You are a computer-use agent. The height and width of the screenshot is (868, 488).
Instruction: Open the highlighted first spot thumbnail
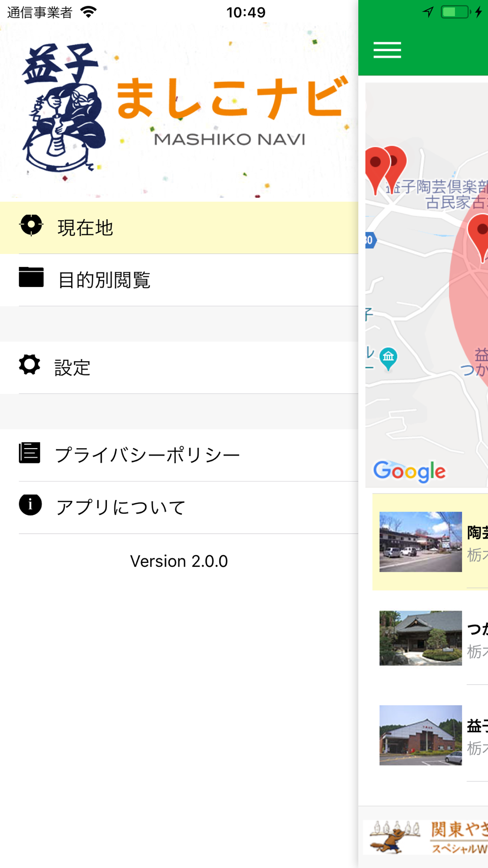pos(421,541)
